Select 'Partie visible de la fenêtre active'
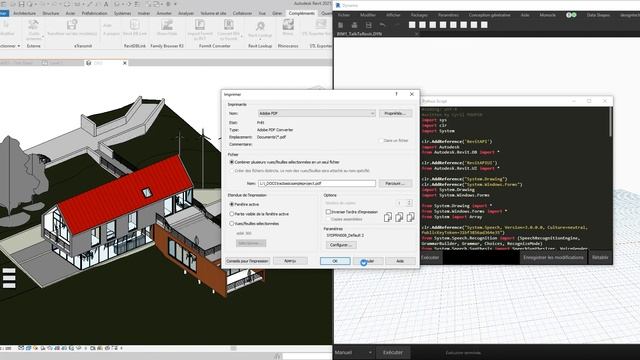 click(232, 214)
